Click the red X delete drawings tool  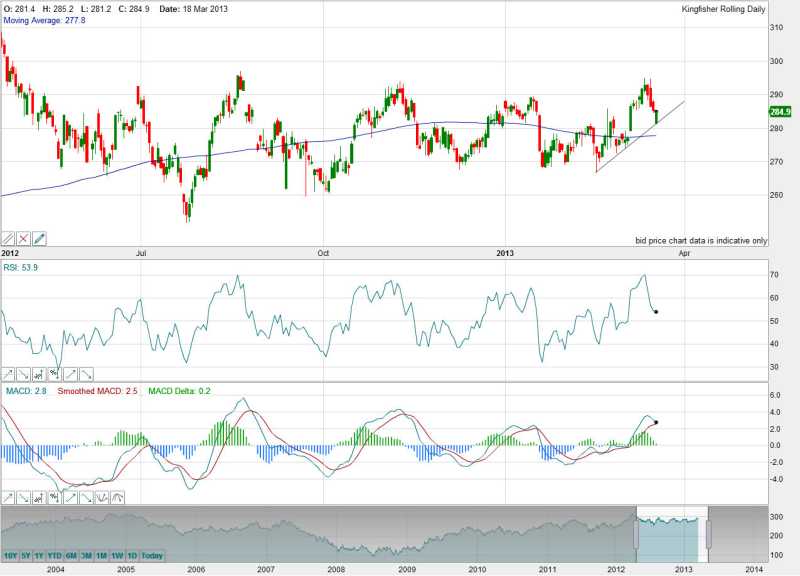point(23,238)
